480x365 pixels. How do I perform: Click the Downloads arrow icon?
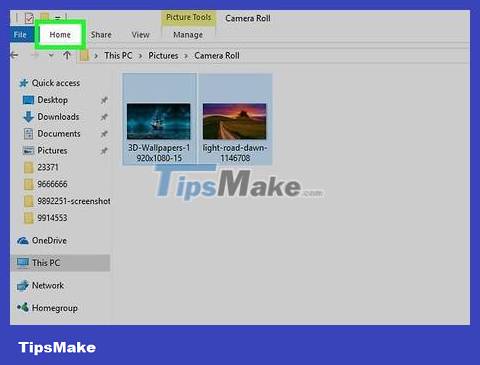pyautogui.click(x=28, y=117)
